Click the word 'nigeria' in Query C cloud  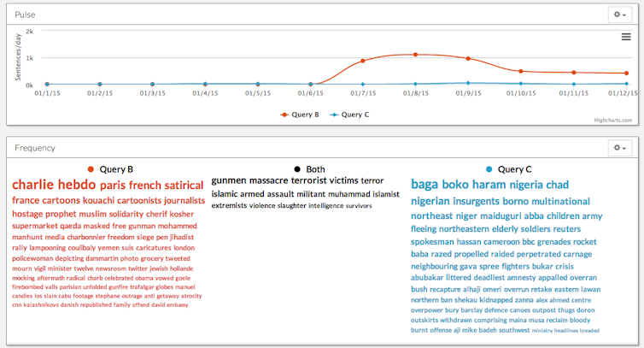point(527,185)
